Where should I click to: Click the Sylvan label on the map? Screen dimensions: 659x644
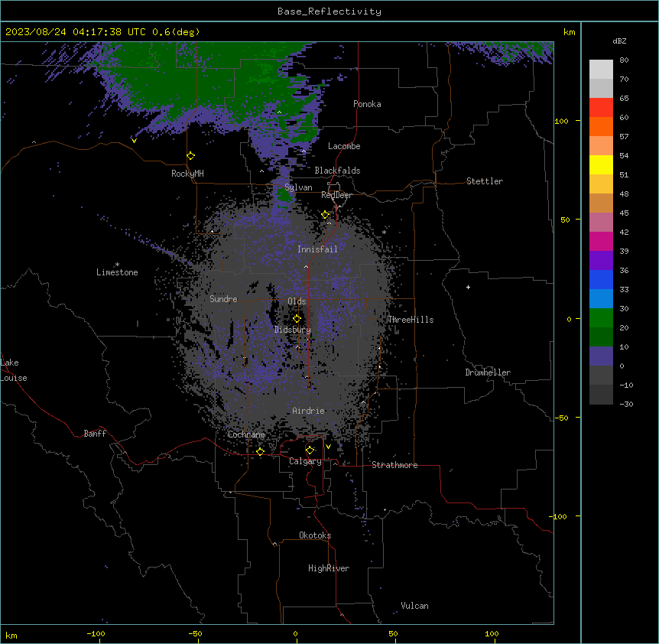tap(298, 187)
